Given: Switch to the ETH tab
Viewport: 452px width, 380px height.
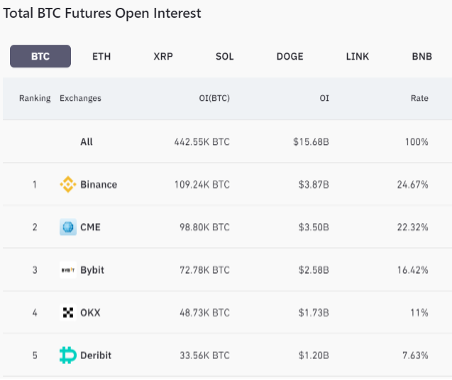Looking at the screenshot, I should pos(101,56).
